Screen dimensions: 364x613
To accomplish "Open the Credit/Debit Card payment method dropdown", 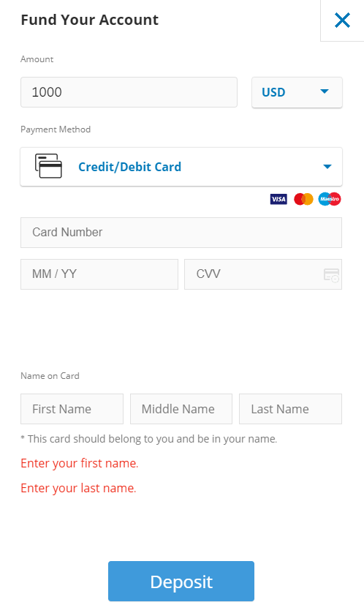I will coord(181,167).
